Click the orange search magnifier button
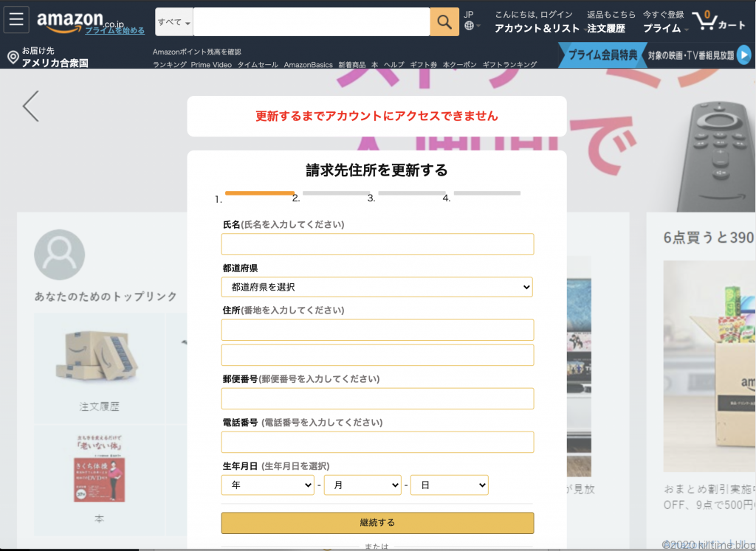This screenshot has height=551, width=756. click(x=444, y=22)
